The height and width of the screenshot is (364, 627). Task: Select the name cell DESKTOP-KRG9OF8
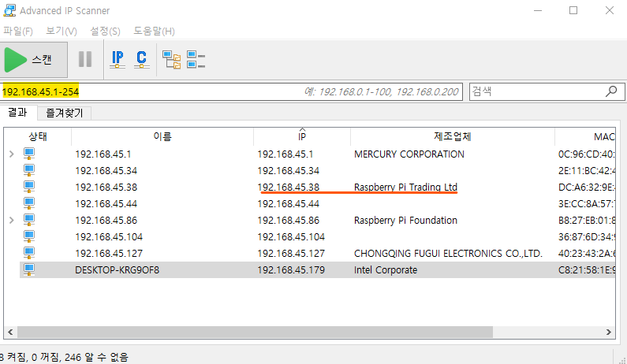click(x=118, y=270)
